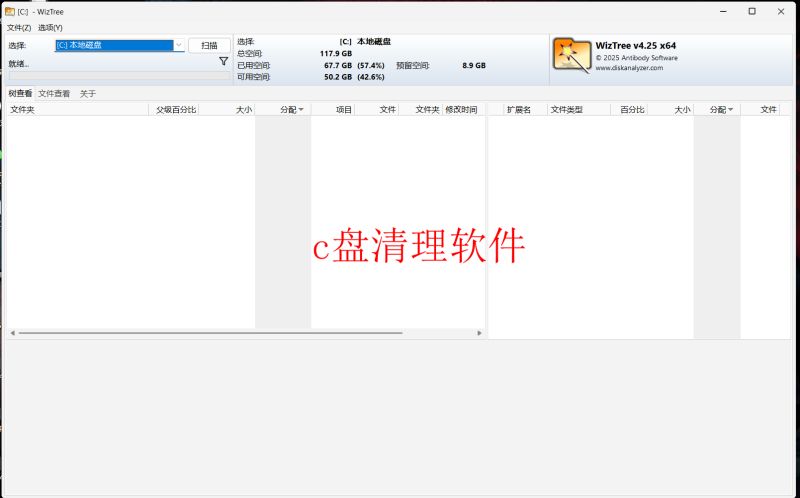Click the (57.4%) used percentage
This screenshot has width=800, height=498.
coord(371,65)
